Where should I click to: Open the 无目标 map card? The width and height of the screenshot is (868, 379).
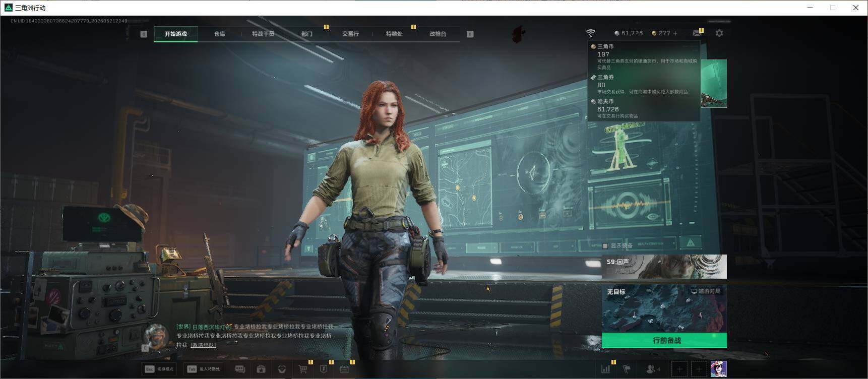pos(664,308)
